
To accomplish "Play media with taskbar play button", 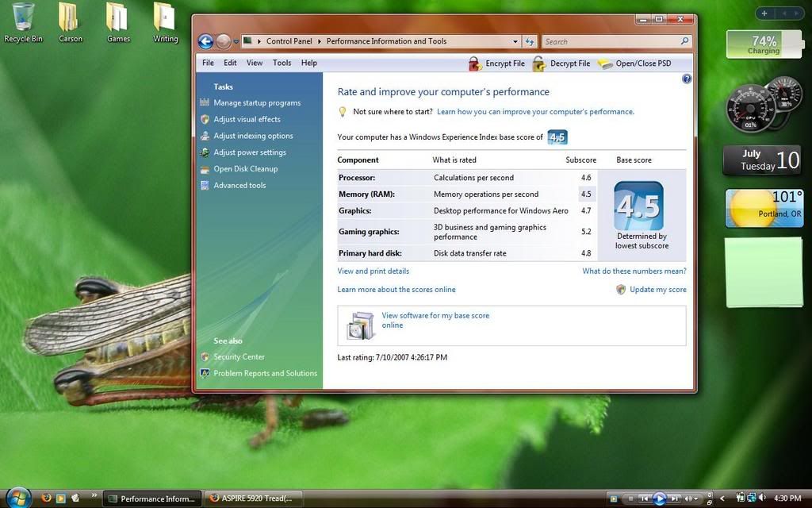I will pos(659,498).
